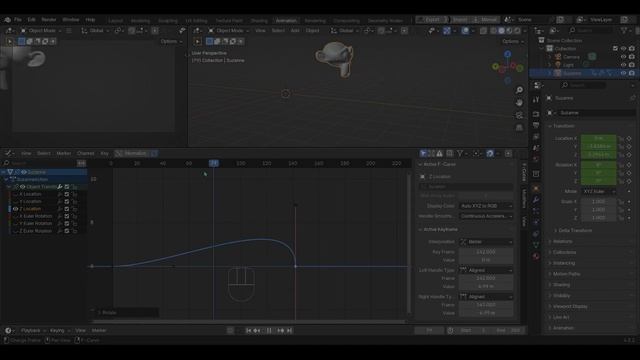Toggle Suzanne channel visibility eye in graph editor
Viewport: 640px width, 360px height.
pyautogui.click(x=24, y=172)
